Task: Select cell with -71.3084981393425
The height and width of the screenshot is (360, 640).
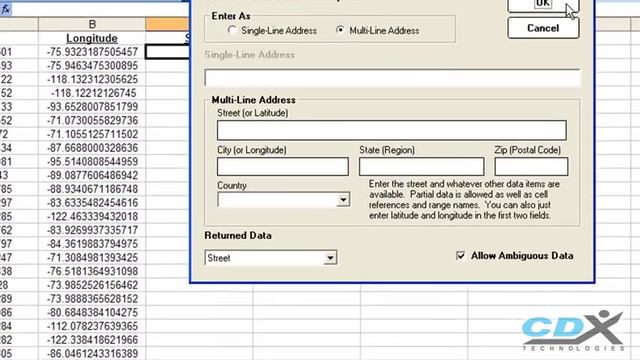Action: 92,258
